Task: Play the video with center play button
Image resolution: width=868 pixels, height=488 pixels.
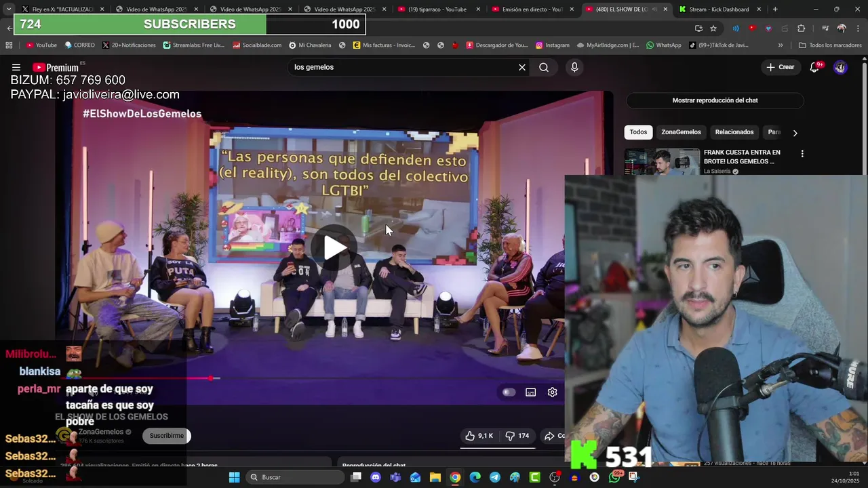Action: tap(334, 248)
